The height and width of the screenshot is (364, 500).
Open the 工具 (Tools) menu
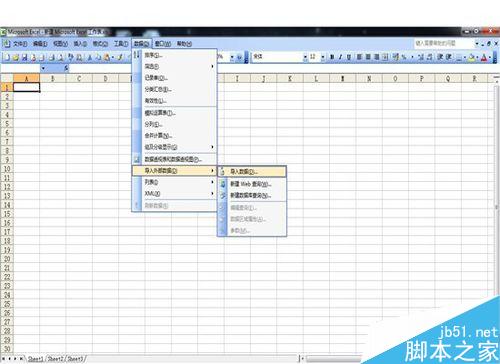[121, 44]
